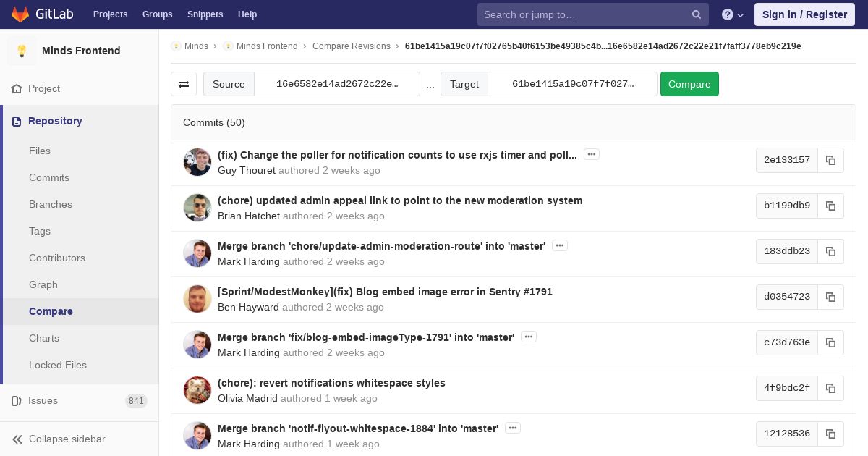
Task: Open Tags in the sidebar
Action: (x=40, y=231)
